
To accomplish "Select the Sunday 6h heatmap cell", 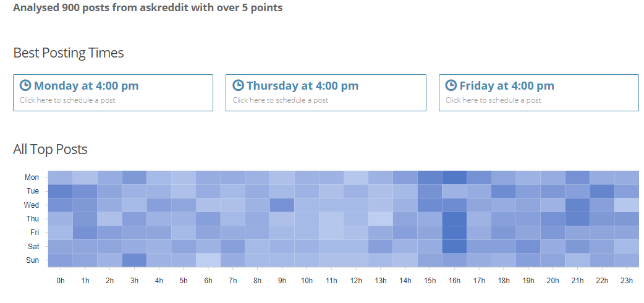I will coord(208,260).
